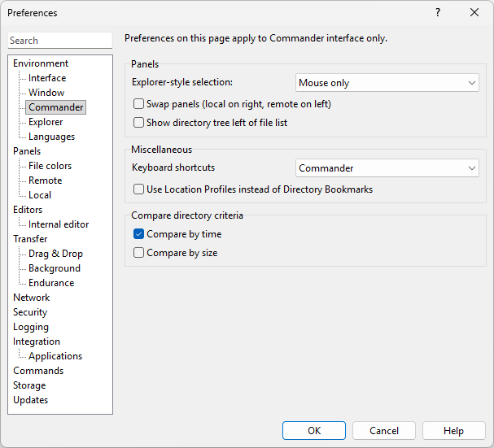
Task: Toggle Use Location Profiles checkbox
Action: click(138, 189)
